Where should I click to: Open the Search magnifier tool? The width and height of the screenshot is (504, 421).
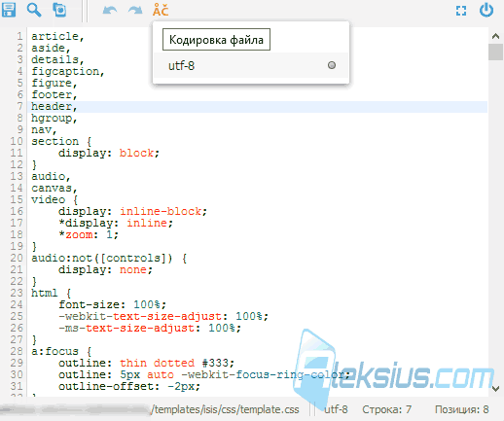34,10
